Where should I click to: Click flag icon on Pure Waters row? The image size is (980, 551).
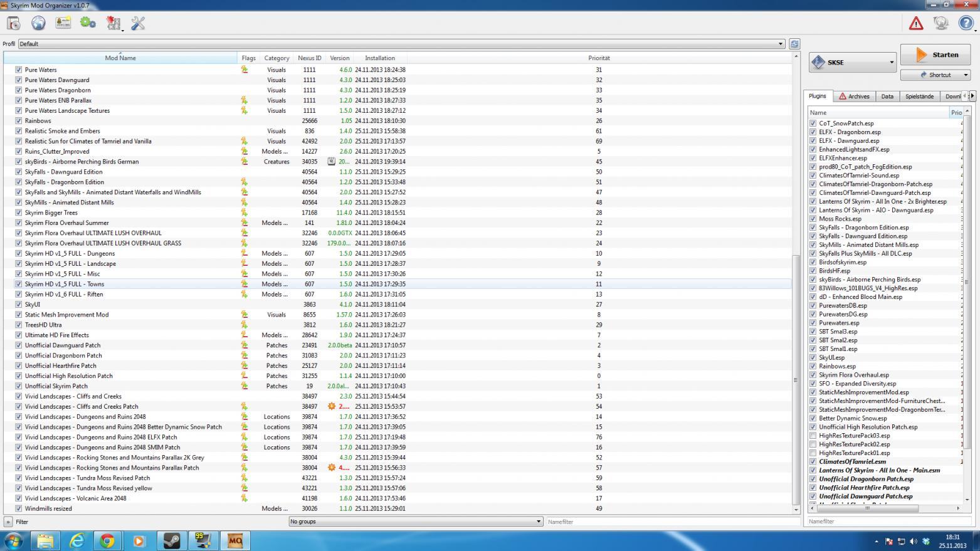(245, 70)
